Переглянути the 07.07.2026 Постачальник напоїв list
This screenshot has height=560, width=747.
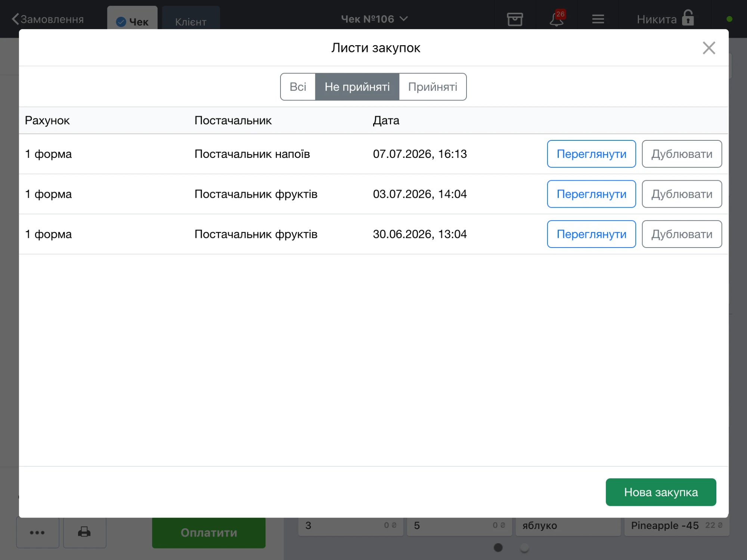[x=591, y=154]
